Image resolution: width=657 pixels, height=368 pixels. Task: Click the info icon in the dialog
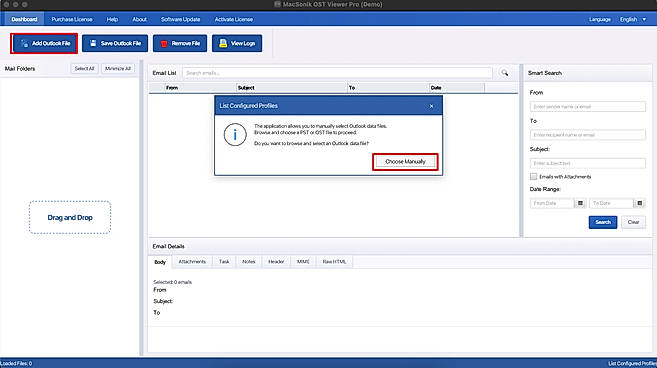[235, 135]
